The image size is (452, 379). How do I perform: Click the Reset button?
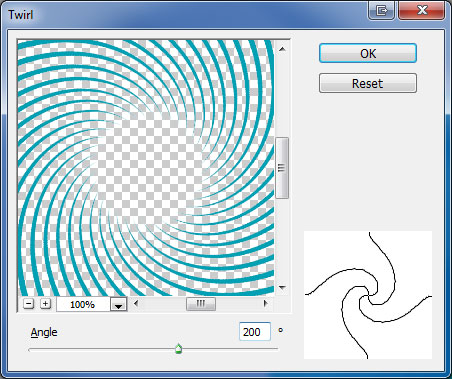tap(368, 83)
